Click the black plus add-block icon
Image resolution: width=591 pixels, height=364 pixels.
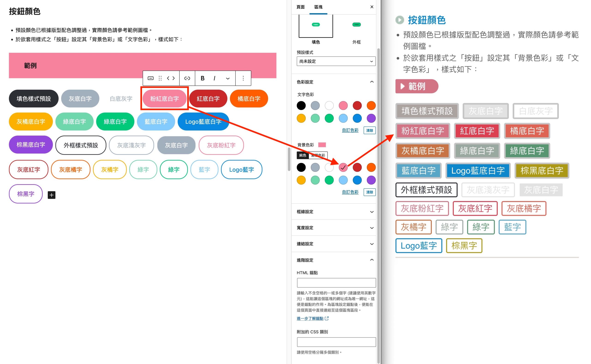pos(51,195)
